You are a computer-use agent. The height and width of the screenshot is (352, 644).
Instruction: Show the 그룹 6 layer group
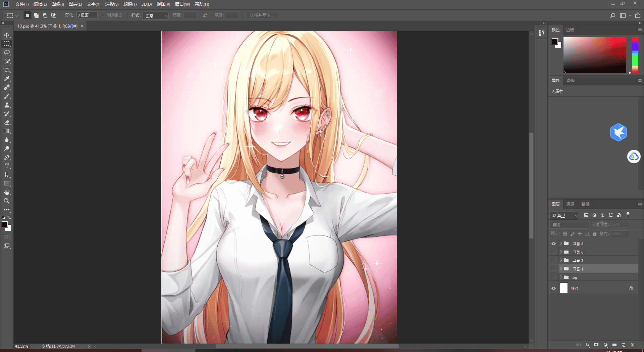553,252
